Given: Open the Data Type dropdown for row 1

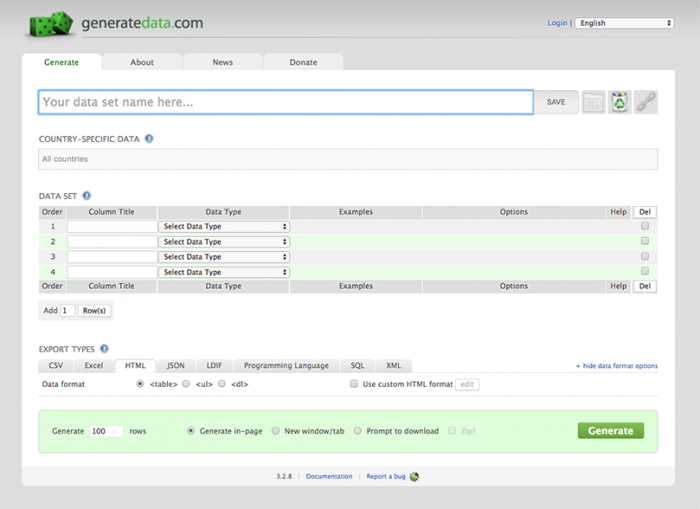Looking at the screenshot, I should pyautogui.click(x=225, y=227).
